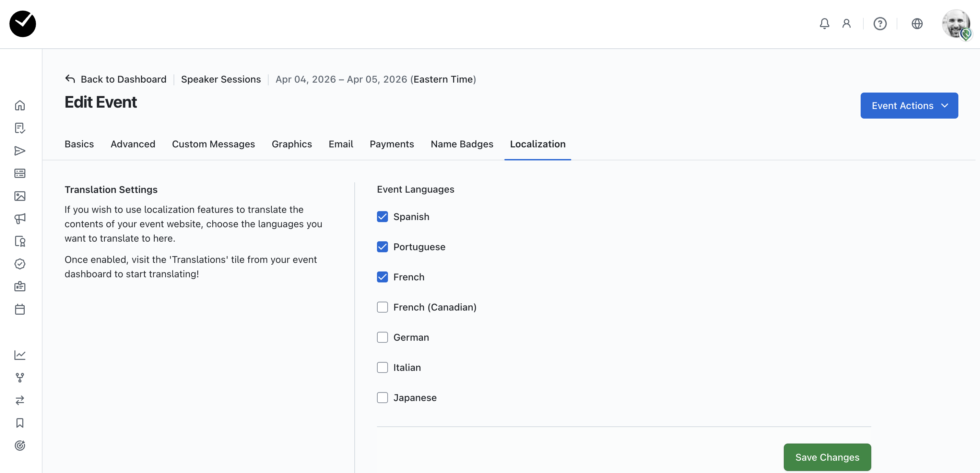Open the calendar icon in sidebar
Screen dimensions: 980x473
tap(20, 309)
